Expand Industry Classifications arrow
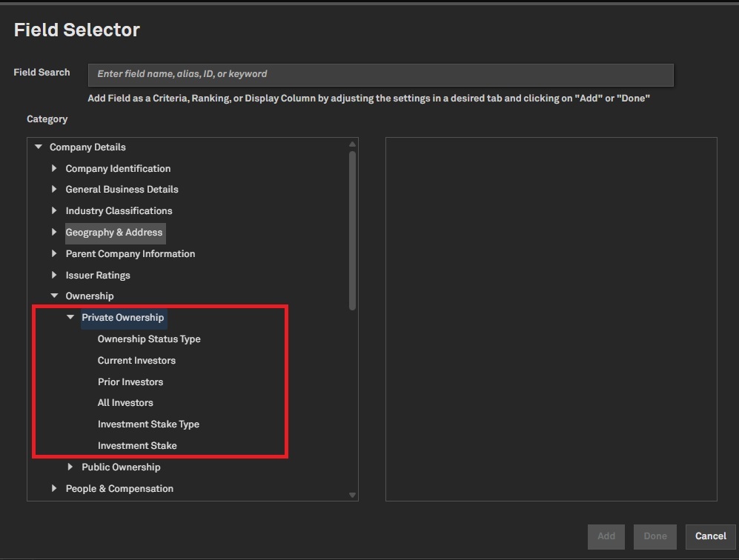 click(54, 211)
